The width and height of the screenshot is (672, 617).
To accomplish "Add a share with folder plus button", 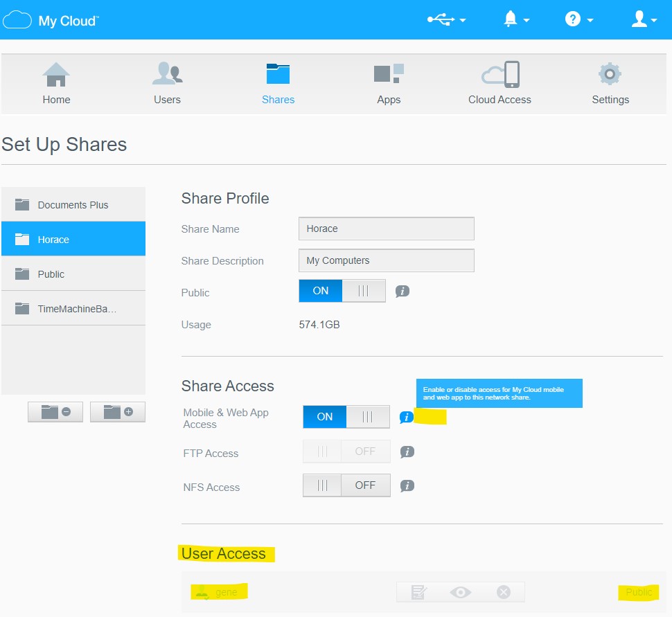I will 118,412.
